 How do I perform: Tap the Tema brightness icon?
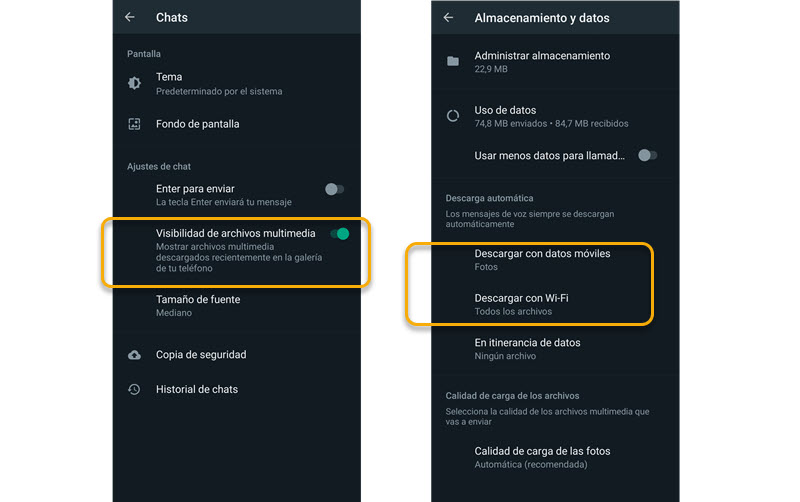tap(134, 83)
